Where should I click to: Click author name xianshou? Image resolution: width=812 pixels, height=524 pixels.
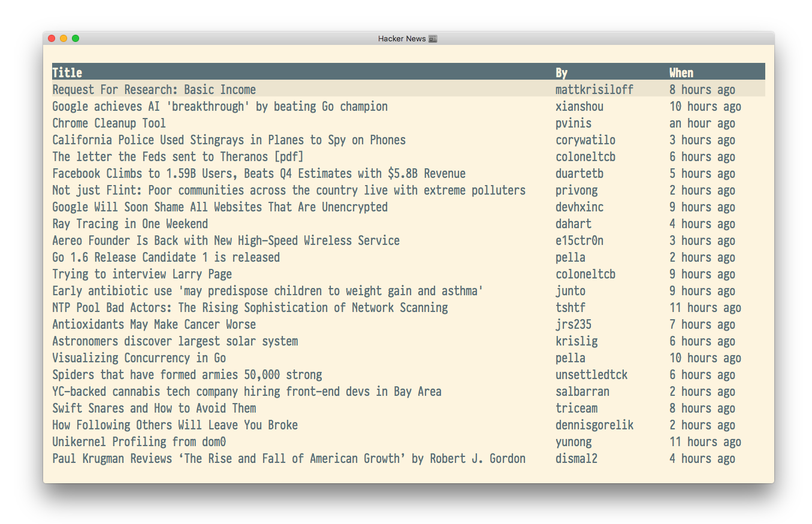(x=579, y=106)
